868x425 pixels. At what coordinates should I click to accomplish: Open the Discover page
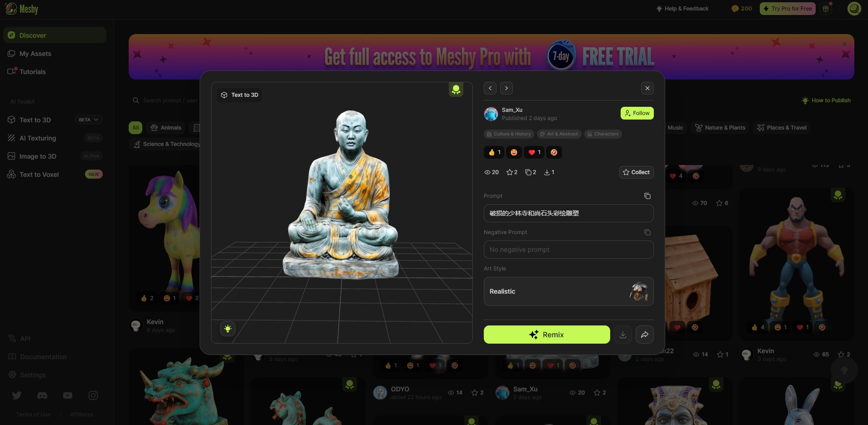click(x=55, y=35)
